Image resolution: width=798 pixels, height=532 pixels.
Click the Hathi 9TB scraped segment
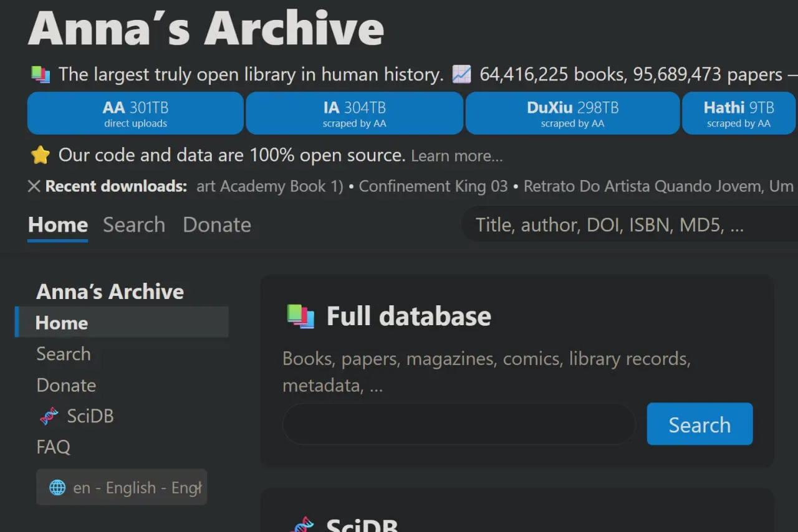coord(739,113)
